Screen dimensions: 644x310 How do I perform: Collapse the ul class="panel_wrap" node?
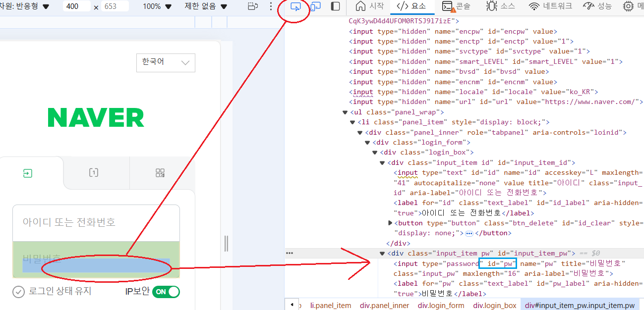coord(346,112)
